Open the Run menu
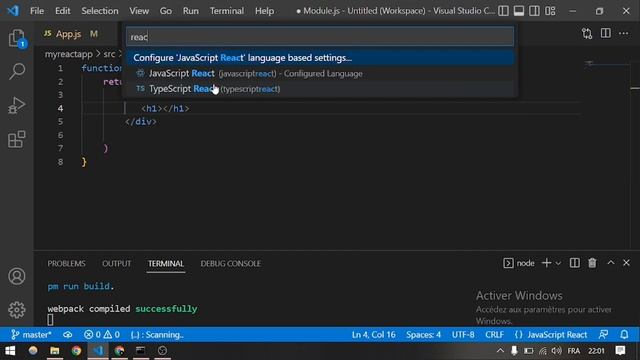The width and height of the screenshot is (640, 360). pyautogui.click(x=191, y=11)
